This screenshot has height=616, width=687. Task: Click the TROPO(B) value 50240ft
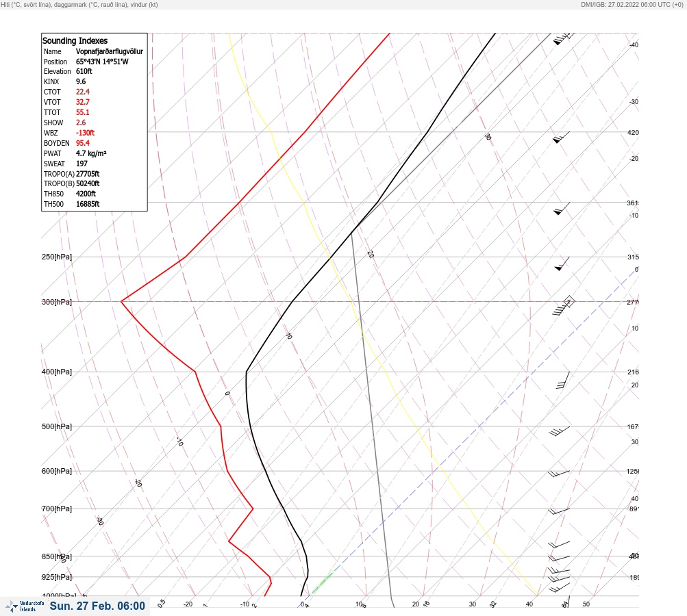[88, 183]
